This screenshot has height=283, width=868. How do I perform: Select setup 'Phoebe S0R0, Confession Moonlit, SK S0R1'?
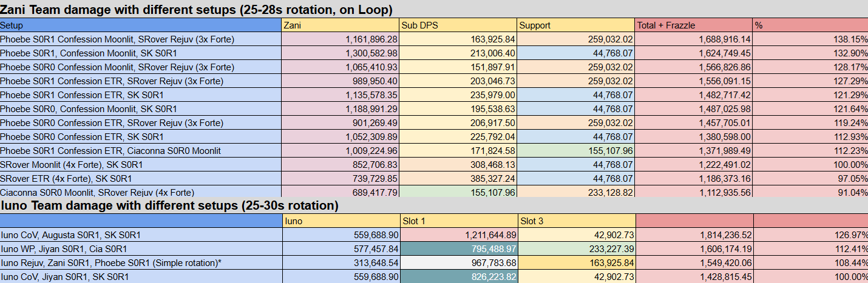tap(141, 109)
